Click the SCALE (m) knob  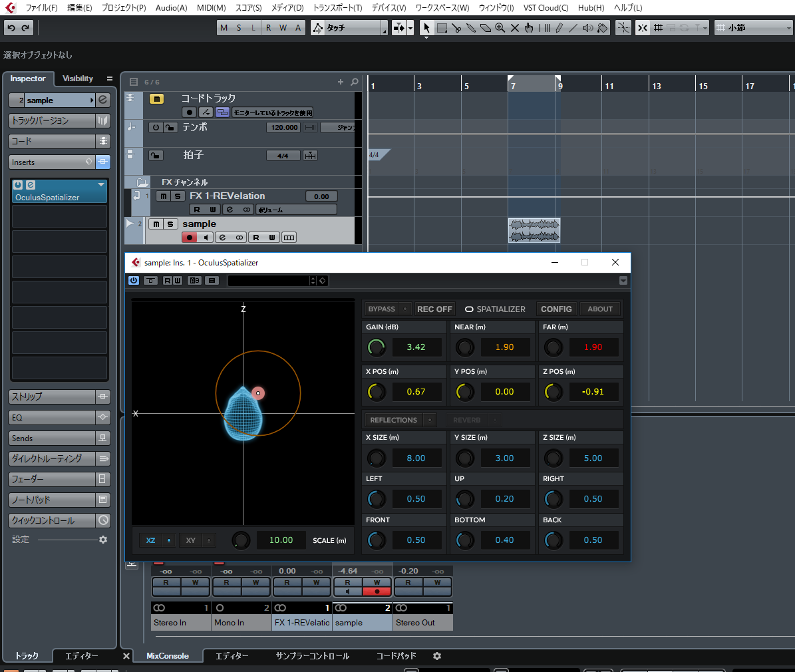(x=241, y=540)
